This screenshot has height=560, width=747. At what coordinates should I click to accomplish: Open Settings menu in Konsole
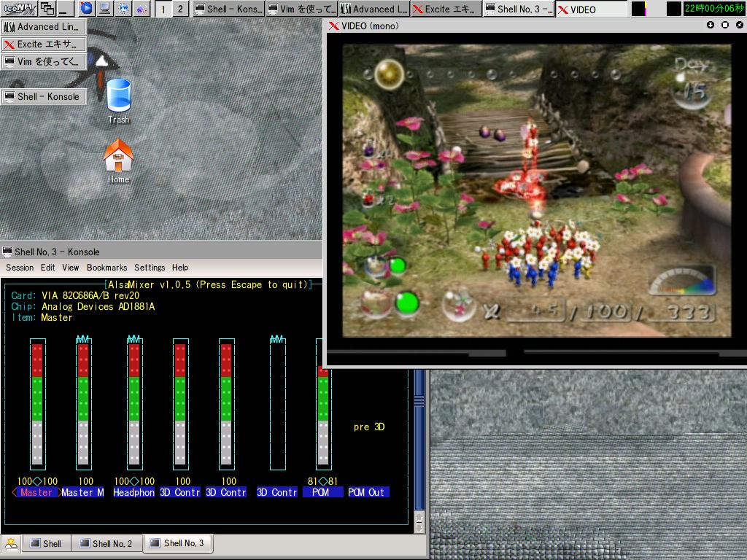pyautogui.click(x=150, y=268)
